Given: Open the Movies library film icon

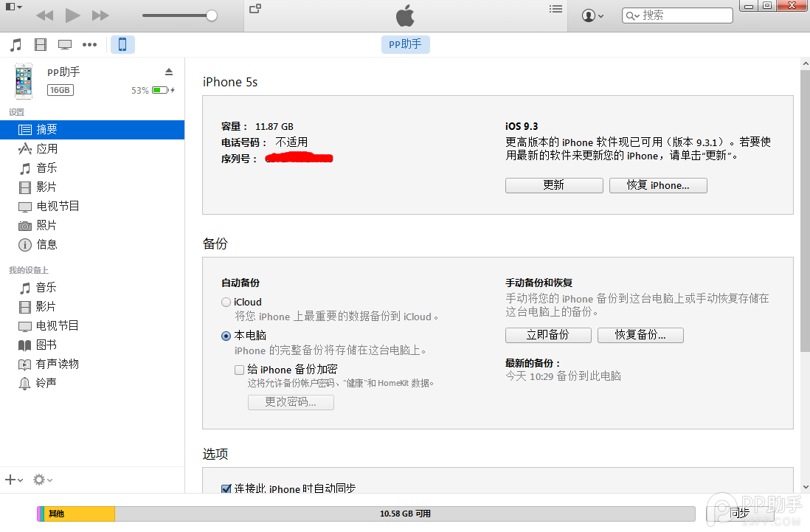Looking at the screenshot, I should [41, 44].
